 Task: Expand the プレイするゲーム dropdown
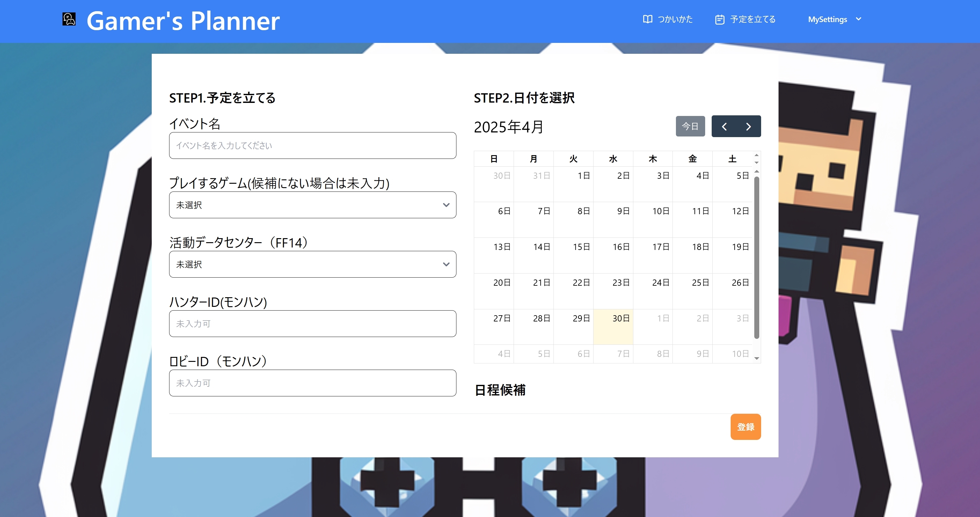[312, 205]
